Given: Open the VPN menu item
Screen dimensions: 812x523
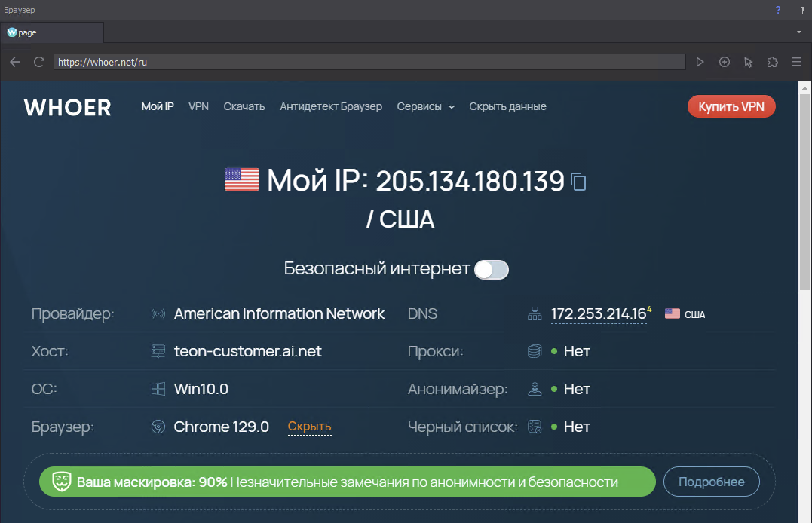Looking at the screenshot, I should tap(198, 106).
